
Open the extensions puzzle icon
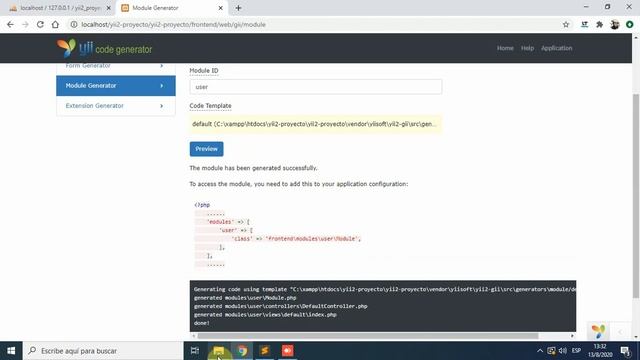[x=599, y=24]
